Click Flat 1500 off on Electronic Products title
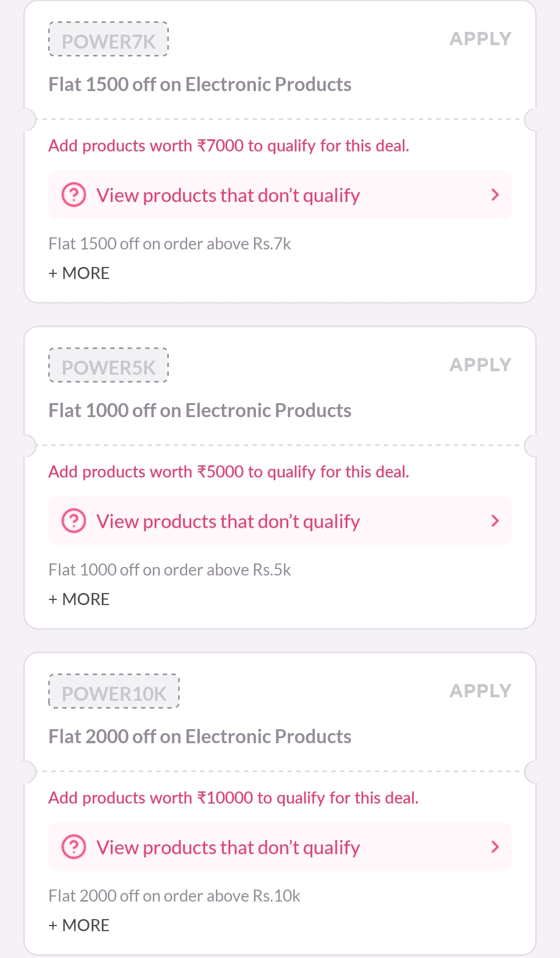 tap(199, 84)
